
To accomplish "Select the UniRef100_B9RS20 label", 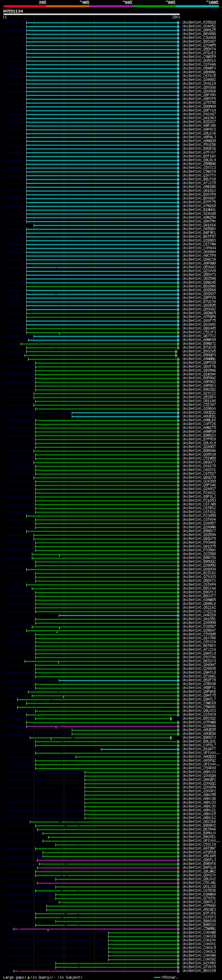I will pos(199,925).
